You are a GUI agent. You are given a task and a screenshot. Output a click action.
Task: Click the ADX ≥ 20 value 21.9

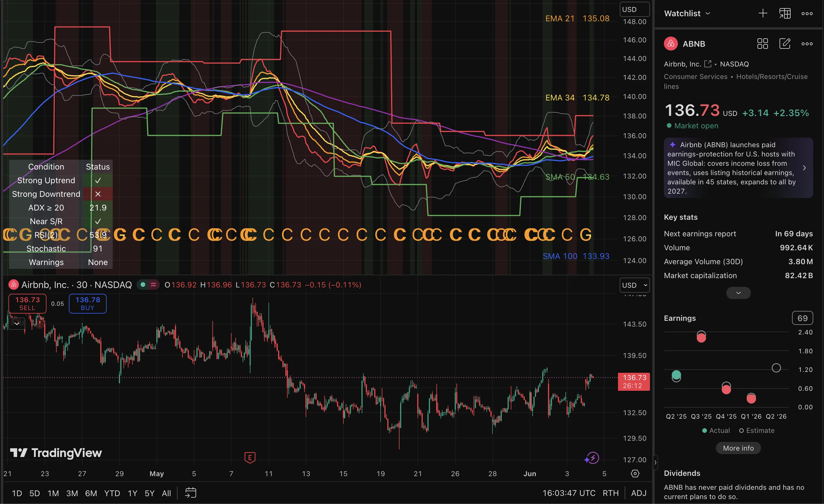(x=98, y=208)
